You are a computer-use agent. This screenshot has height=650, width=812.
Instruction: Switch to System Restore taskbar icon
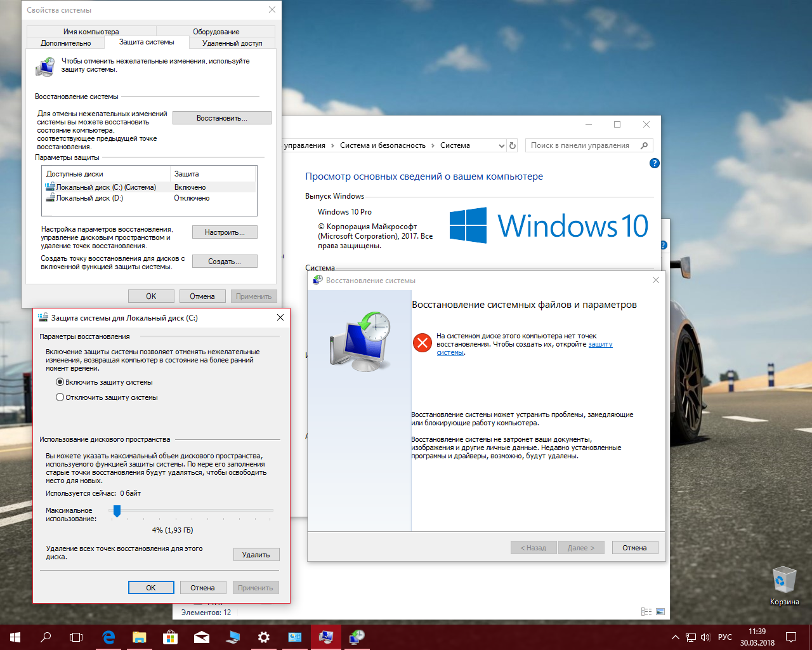(x=357, y=637)
